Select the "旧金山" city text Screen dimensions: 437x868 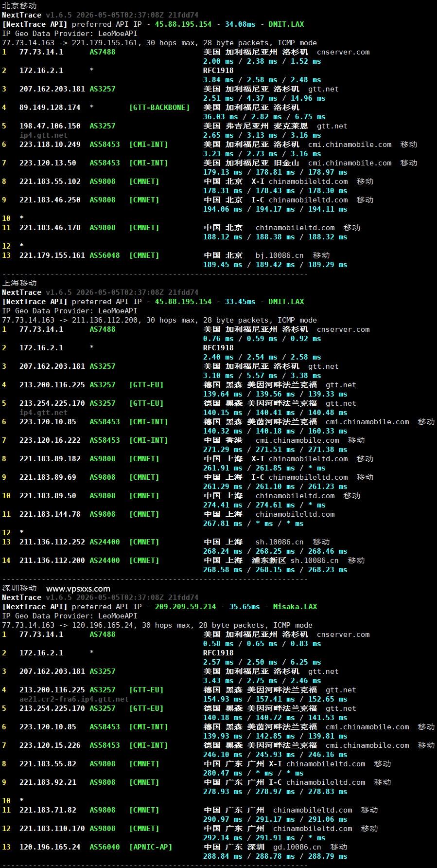pyautogui.click(x=286, y=163)
